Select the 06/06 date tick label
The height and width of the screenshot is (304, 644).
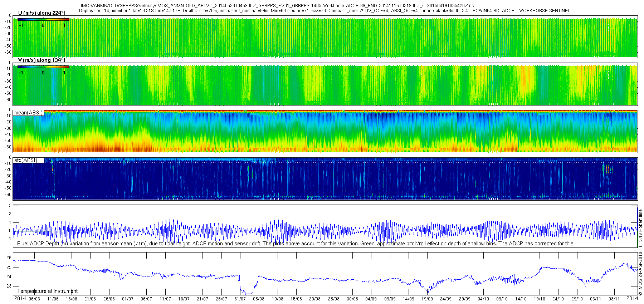[34, 299]
